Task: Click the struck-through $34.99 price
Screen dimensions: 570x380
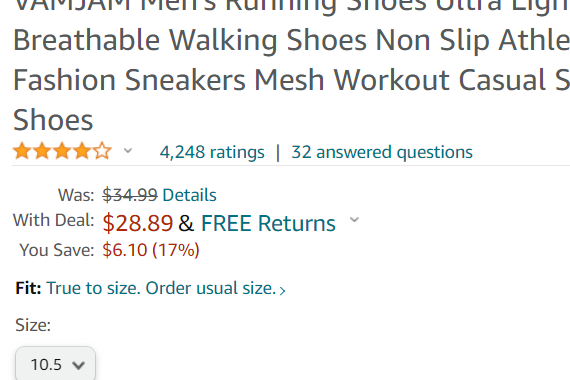Action: [130, 195]
